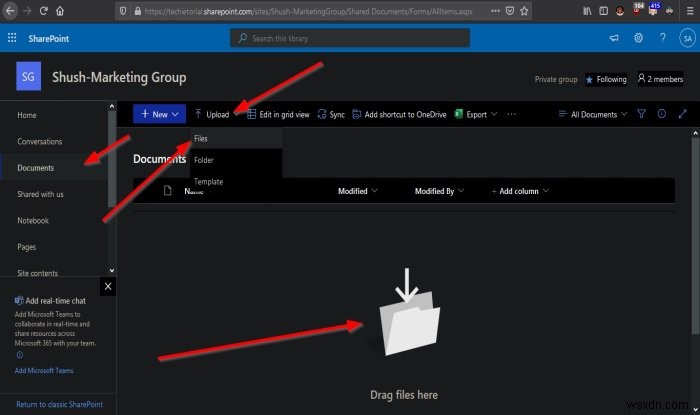Click the file type column icon
The height and width of the screenshot is (415, 700).
point(167,191)
